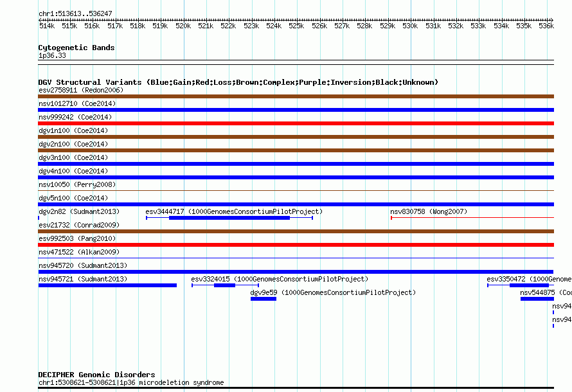Click the chr1:513613..536247 coordinate label
Viewport: 572px width, 392px height.
tap(75, 13)
